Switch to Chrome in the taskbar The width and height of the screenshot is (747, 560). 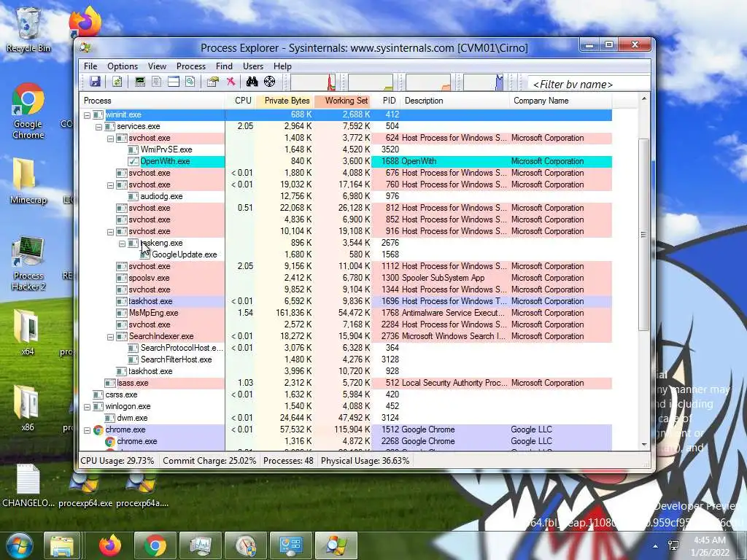click(x=155, y=545)
